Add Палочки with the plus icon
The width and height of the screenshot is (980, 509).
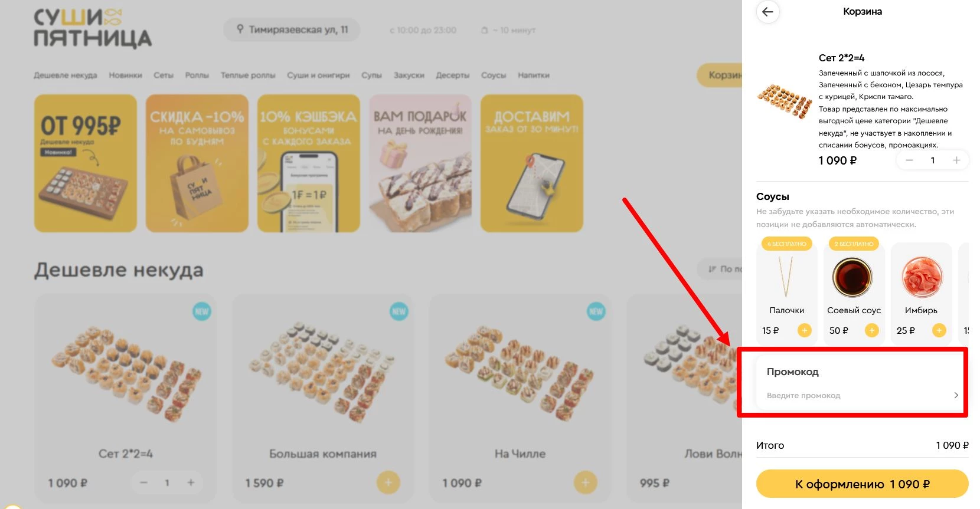click(x=804, y=330)
